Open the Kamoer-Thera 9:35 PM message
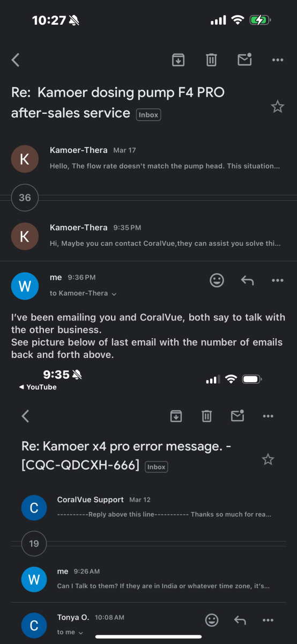The width and height of the screenshot is (297, 644). (x=148, y=236)
